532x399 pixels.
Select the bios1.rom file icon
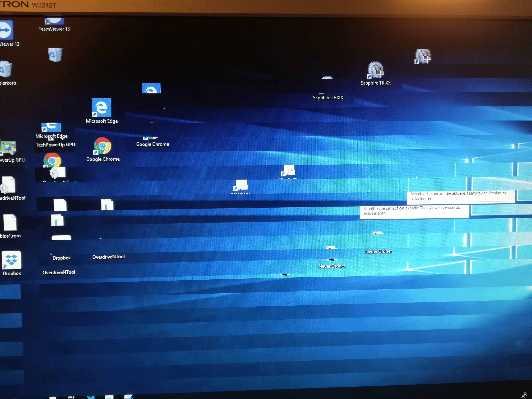coord(10,222)
